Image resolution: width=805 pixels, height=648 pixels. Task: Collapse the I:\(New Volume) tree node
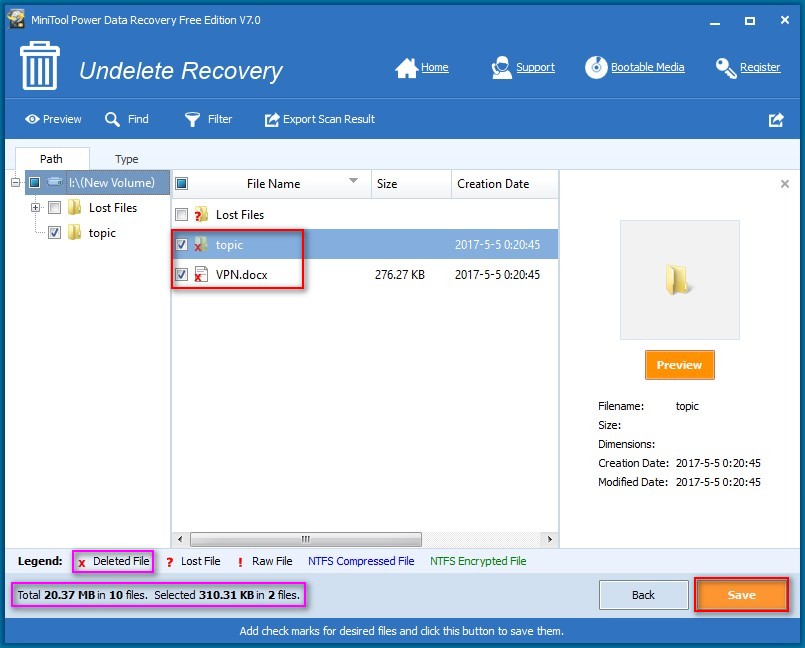pyautogui.click(x=16, y=182)
